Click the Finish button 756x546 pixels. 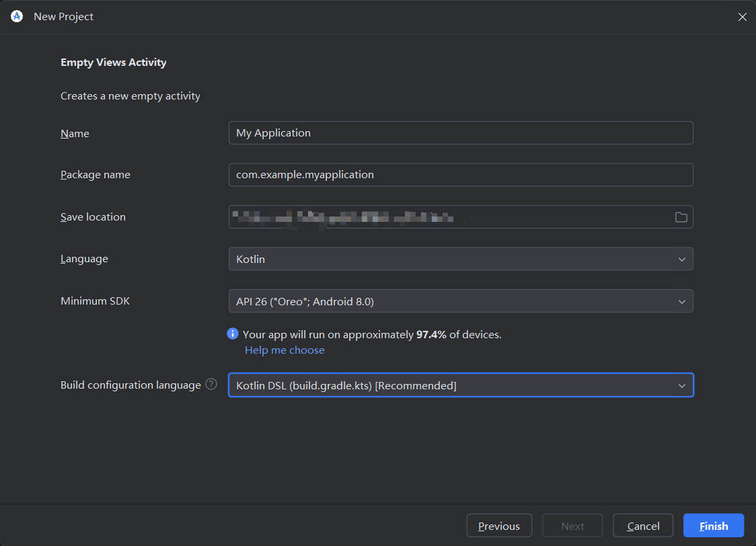coord(713,525)
